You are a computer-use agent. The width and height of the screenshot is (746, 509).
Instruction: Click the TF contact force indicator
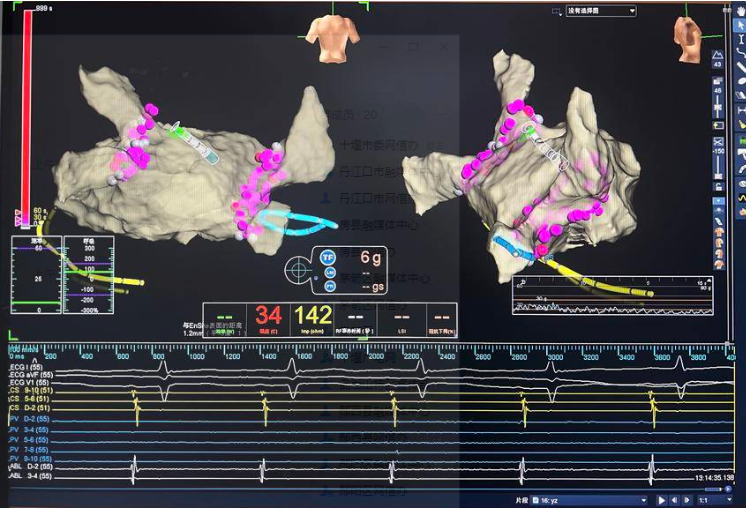328,257
